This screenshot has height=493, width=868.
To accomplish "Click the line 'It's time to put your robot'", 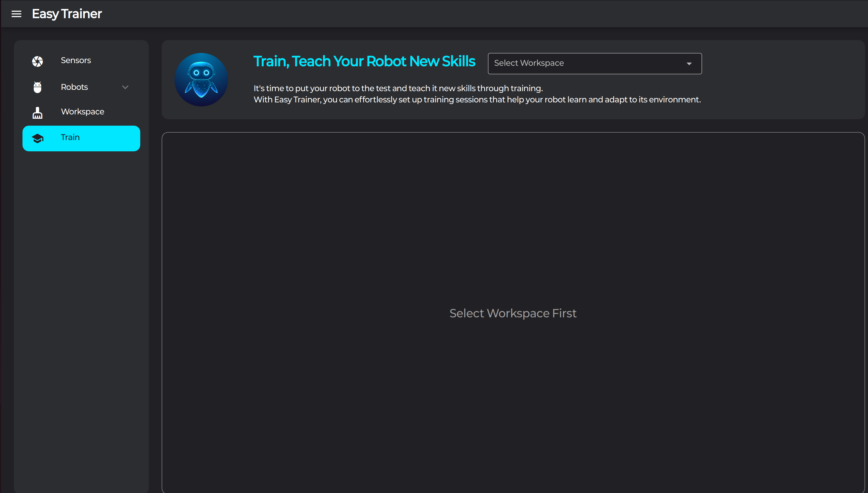I will [x=398, y=88].
